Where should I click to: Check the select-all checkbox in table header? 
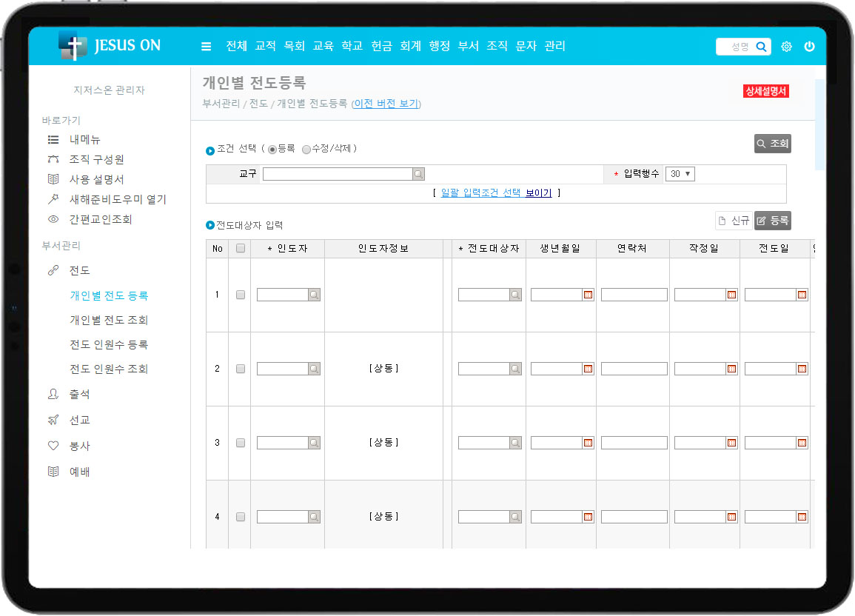(x=240, y=249)
